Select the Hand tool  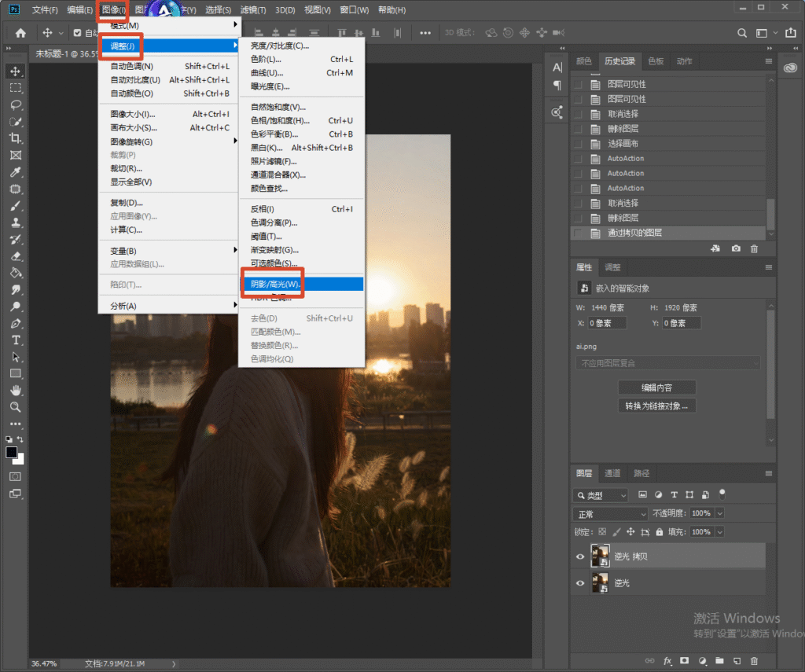click(x=16, y=390)
